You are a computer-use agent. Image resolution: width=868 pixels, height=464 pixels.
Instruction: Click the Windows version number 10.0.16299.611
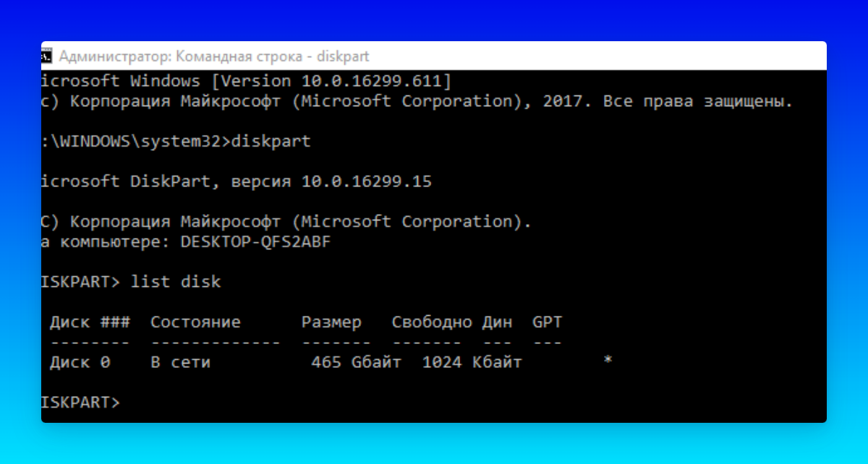(x=375, y=80)
